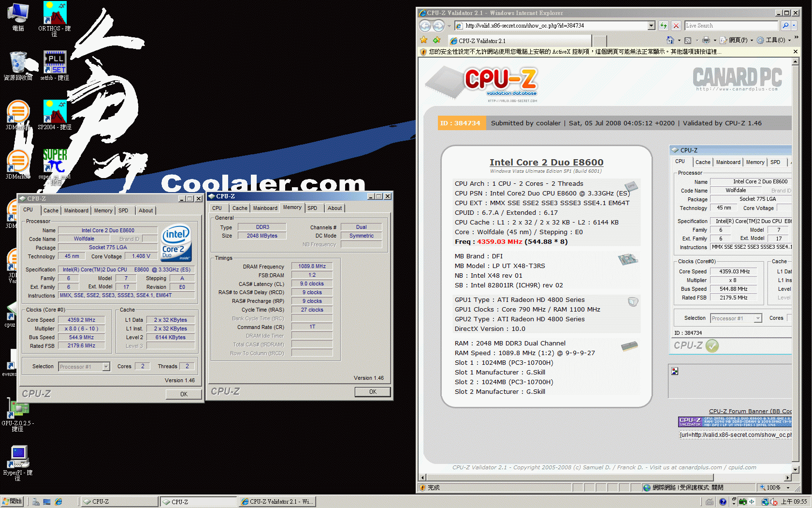Open the 網頁(P) page menu
This screenshot has height=508, width=812.
(736, 40)
